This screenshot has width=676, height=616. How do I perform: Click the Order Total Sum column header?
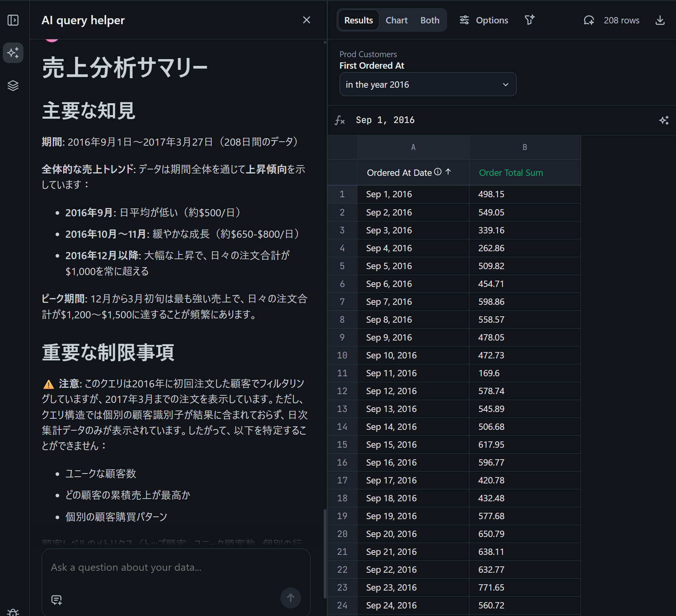point(511,173)
